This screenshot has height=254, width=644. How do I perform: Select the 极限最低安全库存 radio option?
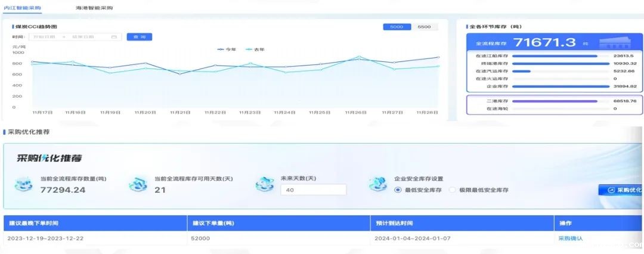point(453,190)
